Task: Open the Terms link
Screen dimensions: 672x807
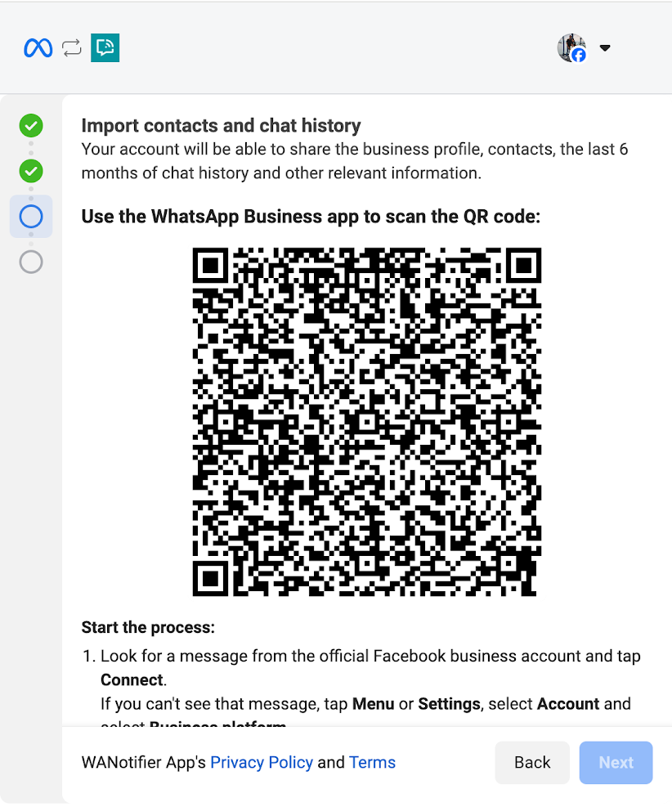Action: pyautogui.click(x=372, y=762)
